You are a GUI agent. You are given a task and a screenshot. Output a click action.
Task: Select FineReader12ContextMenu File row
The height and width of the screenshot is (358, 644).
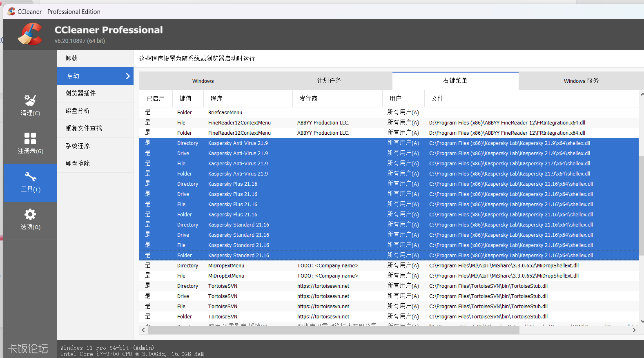389,122
